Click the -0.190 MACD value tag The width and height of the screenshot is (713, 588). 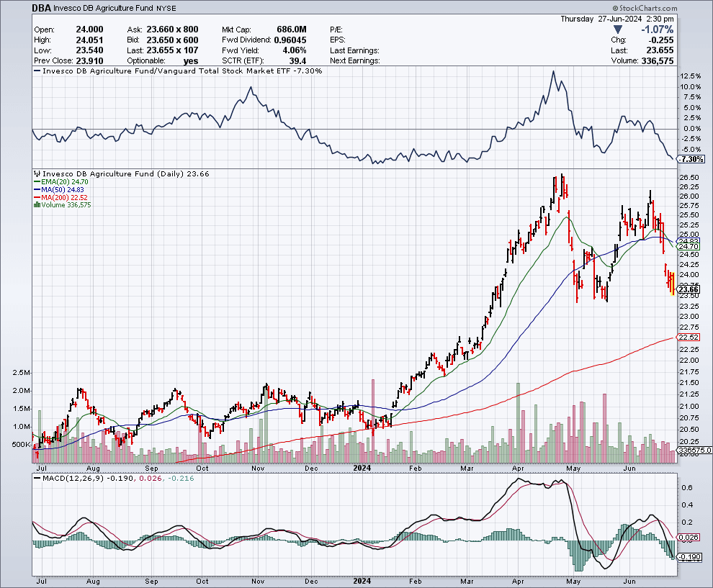pyautogui.click(x=690, y=557)
